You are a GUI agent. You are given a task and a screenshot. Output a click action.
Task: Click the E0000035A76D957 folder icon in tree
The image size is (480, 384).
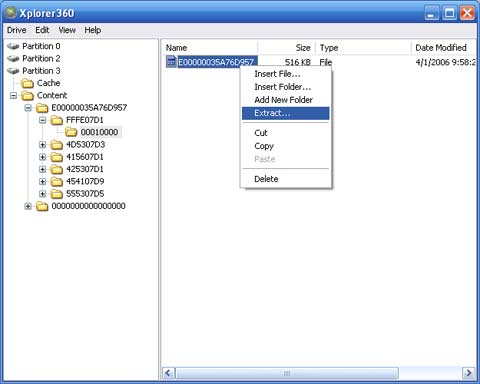(x=42, y=108)
